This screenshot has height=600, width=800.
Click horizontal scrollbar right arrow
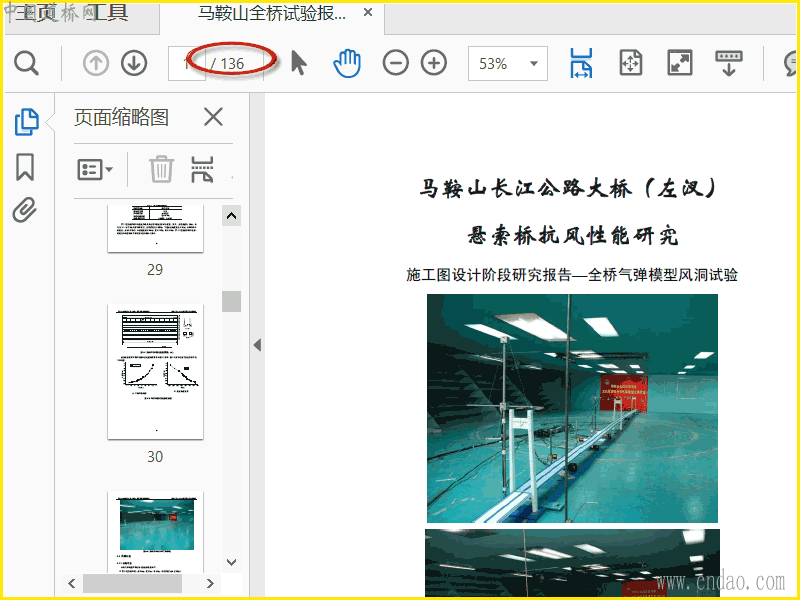click(210, 583)
